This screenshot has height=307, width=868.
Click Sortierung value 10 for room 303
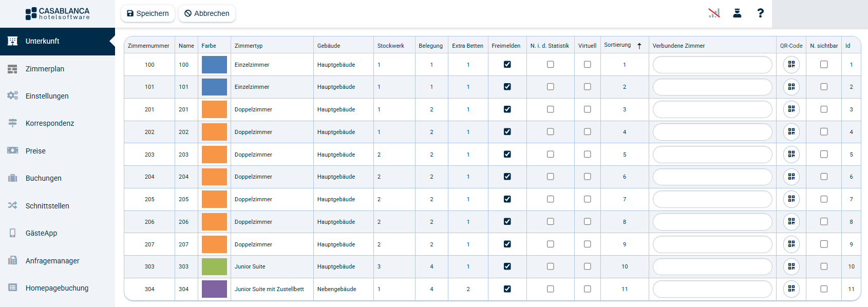click(625, 266)
